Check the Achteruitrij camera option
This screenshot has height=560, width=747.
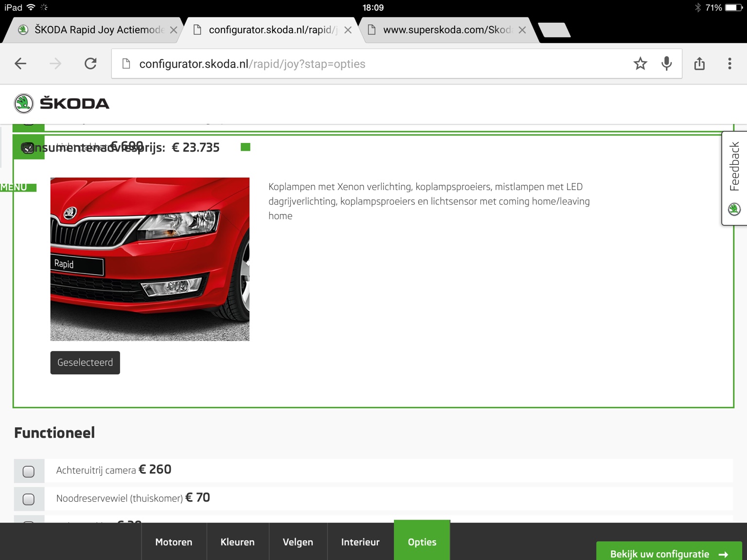[x=29, y=471]
